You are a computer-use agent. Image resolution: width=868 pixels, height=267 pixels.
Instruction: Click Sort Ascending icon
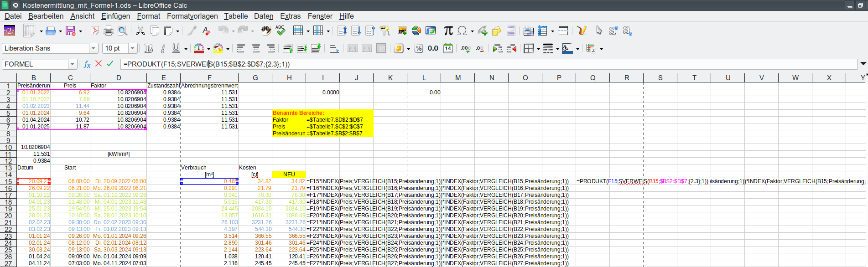(x=356, y=31)
